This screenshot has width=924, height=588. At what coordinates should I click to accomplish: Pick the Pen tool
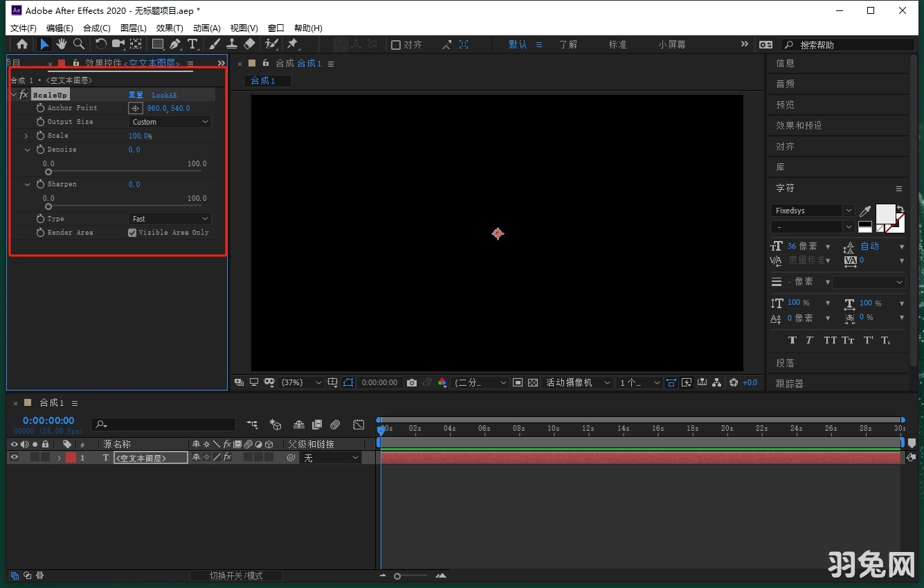pos(175,44)
